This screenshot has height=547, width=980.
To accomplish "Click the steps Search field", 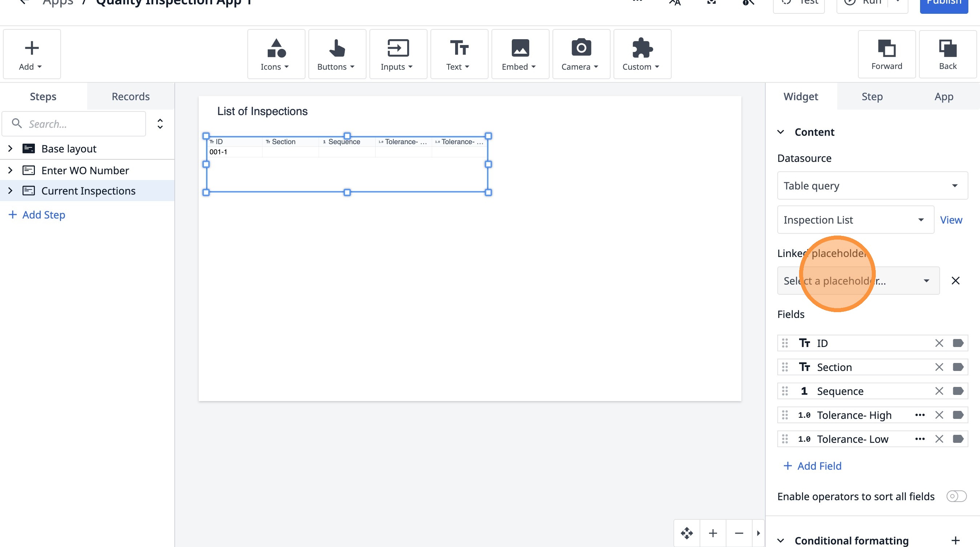I will (x=80, y=124).
